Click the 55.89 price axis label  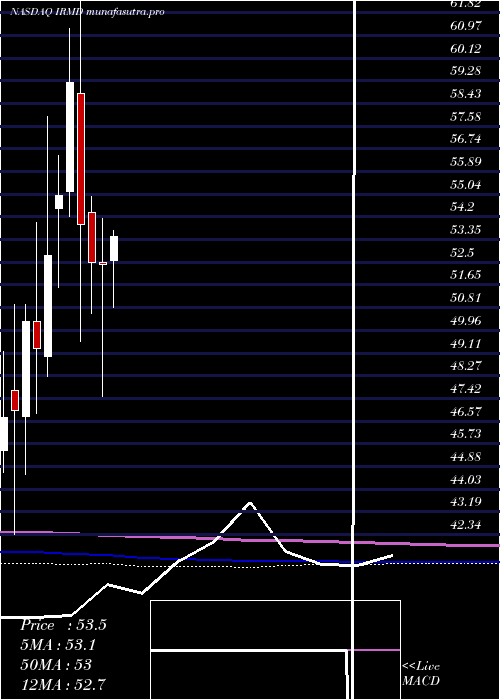pyautogui.click(x=466, y=162)
